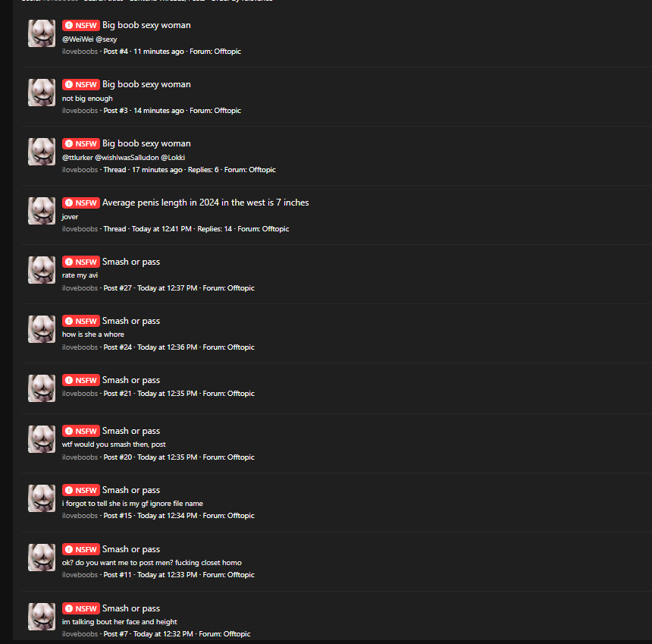The height and width of the screenshot is (644, 652).
Task: Click the NSFW badge beside the 'Average penis length' thread
Action: tap(81, 203)
